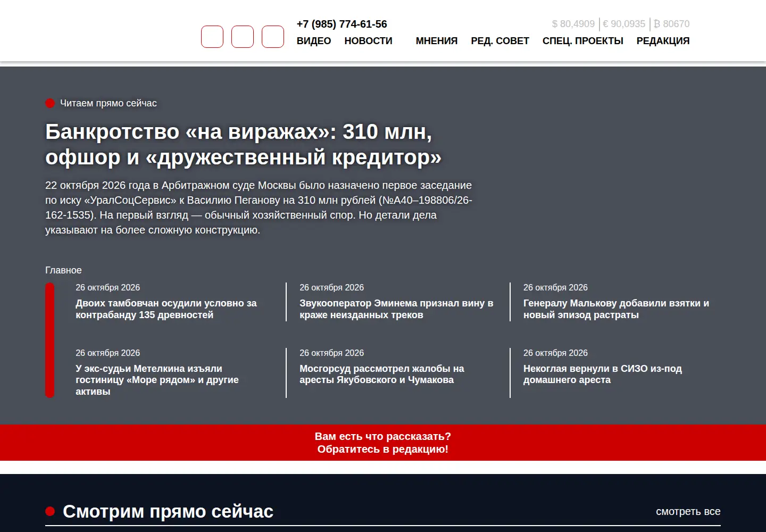Open СПЕЦ. ПРОЕКТЫ menu item
This screenshot has height=532, width=766.
click(583, 41)
